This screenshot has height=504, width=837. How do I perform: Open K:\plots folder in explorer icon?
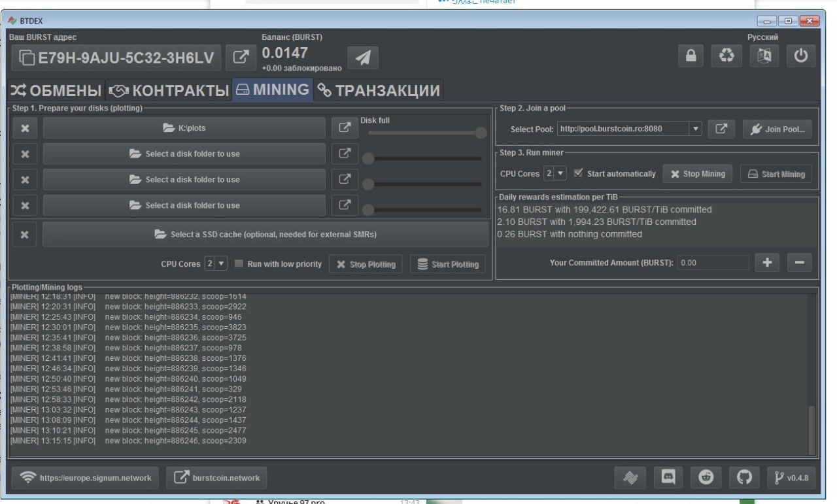tap(345, 127)
